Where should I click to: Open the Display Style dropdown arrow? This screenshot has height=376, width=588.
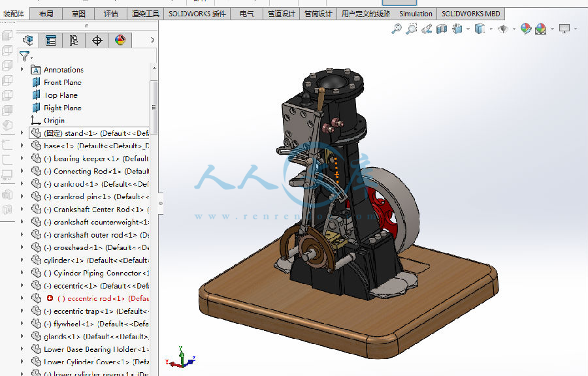pos(491,29)
